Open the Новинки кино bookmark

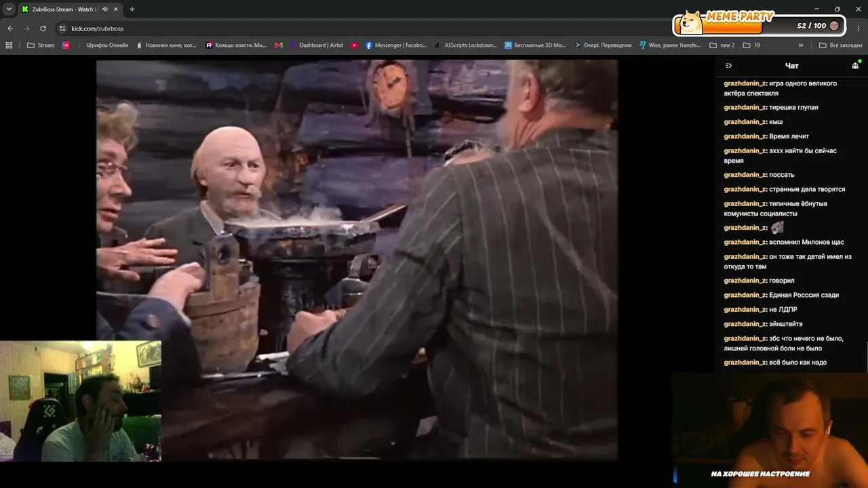[x=166, y=45]
